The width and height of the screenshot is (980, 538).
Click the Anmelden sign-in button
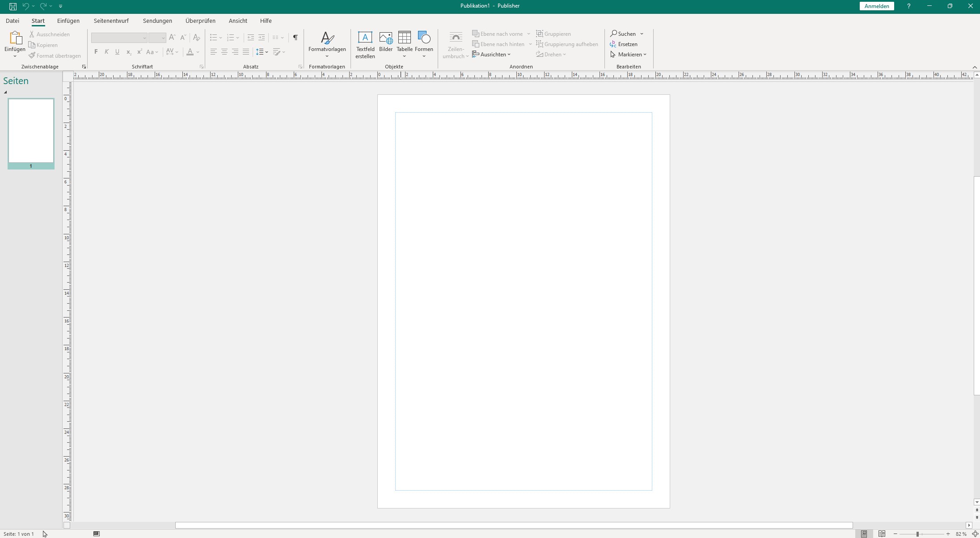pyautogui.click(x=876, y=6)
